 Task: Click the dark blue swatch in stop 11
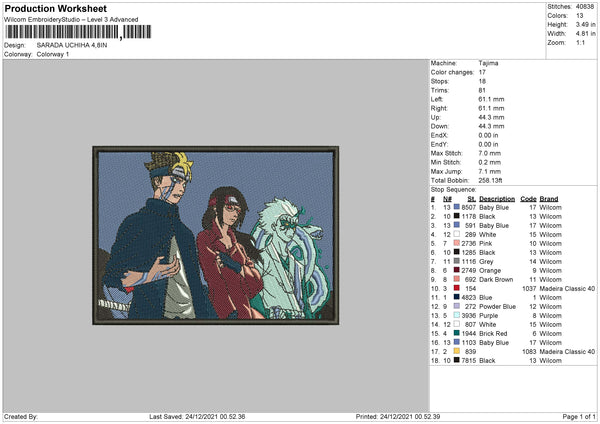pos(457,297)
